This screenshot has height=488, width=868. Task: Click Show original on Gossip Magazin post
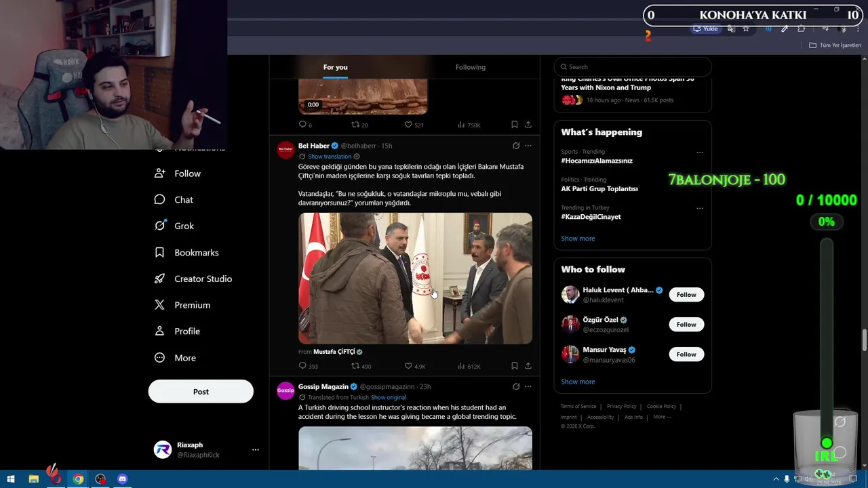pos(389,397)
